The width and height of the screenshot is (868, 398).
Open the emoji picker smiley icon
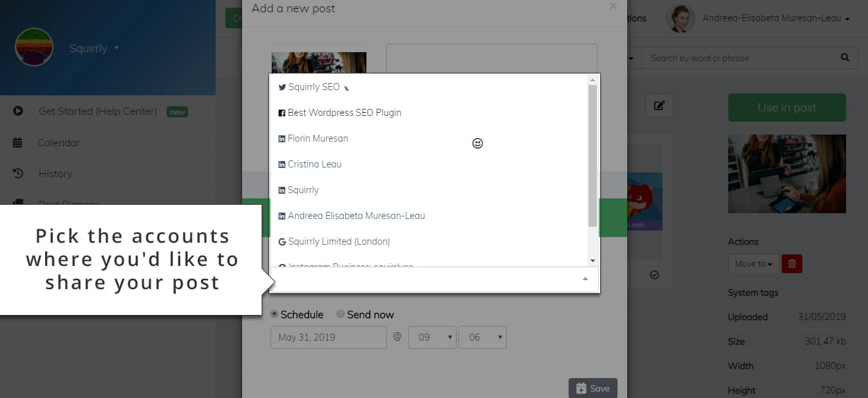[478, 144]
